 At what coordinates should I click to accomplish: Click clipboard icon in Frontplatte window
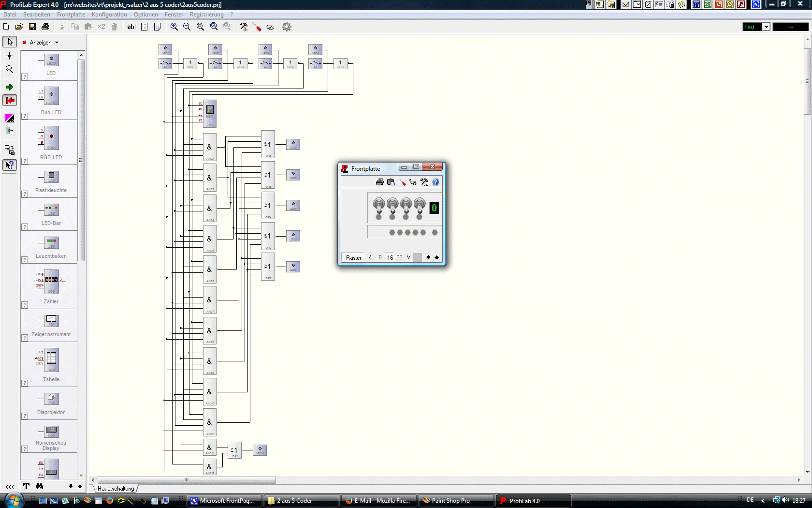391,182
